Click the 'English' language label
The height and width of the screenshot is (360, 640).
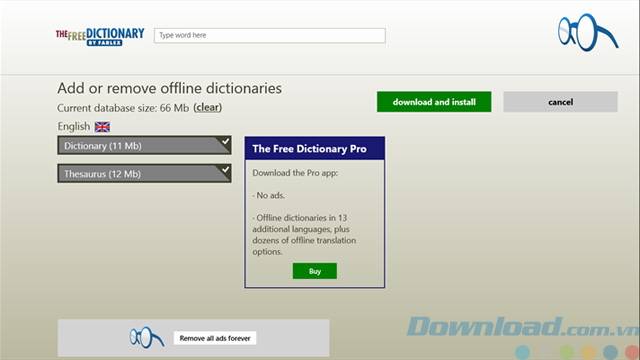point(74,127)
